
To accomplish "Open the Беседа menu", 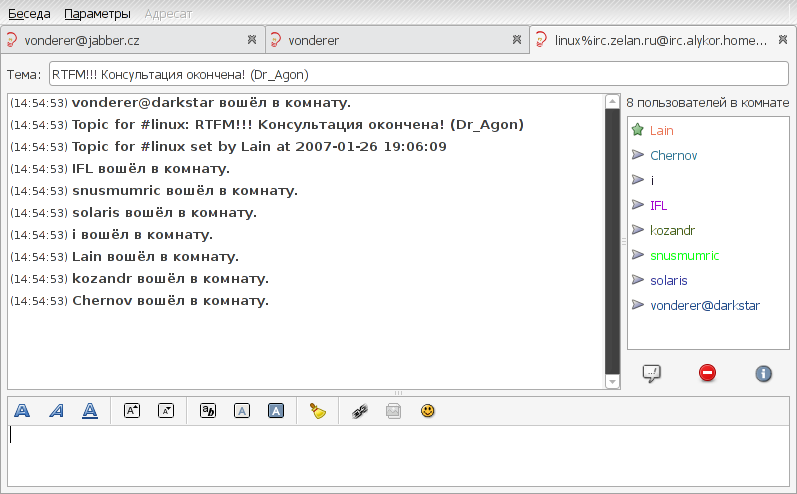I will pyautogui.click(x=29, y=14).
